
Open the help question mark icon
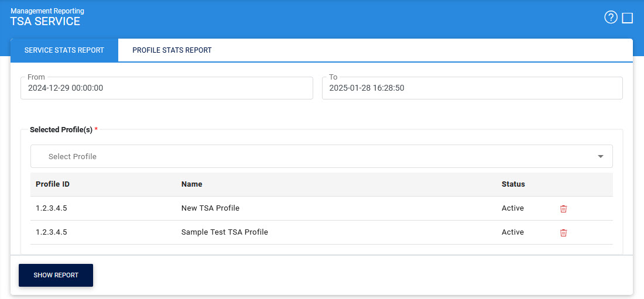pos(611,18)
